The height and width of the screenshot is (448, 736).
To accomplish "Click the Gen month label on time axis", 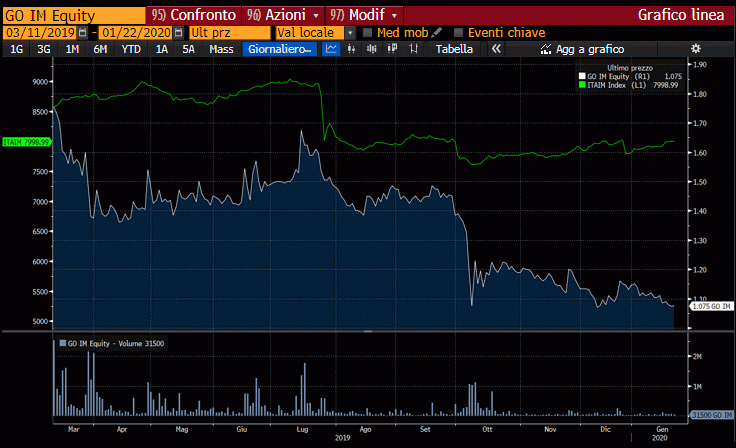I will coord(662,429).
